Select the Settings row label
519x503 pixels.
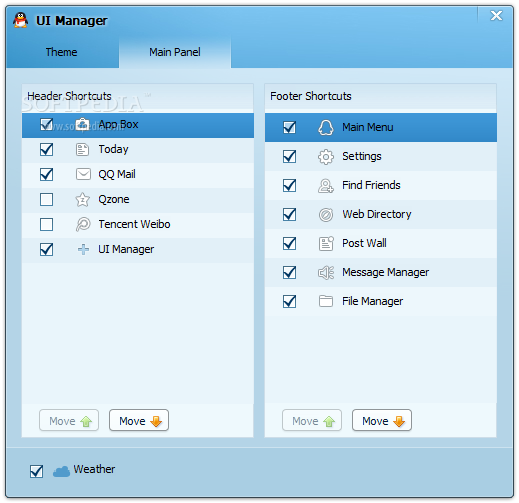(362, 156)
